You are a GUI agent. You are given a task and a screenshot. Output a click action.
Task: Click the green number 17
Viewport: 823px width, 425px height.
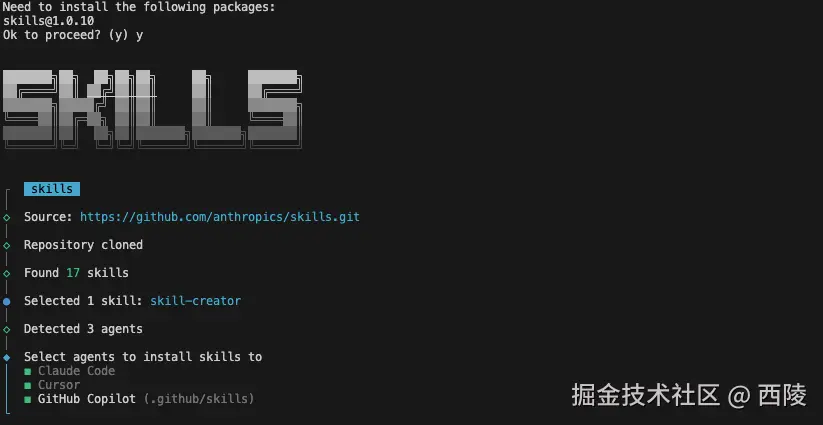[73, 273]
